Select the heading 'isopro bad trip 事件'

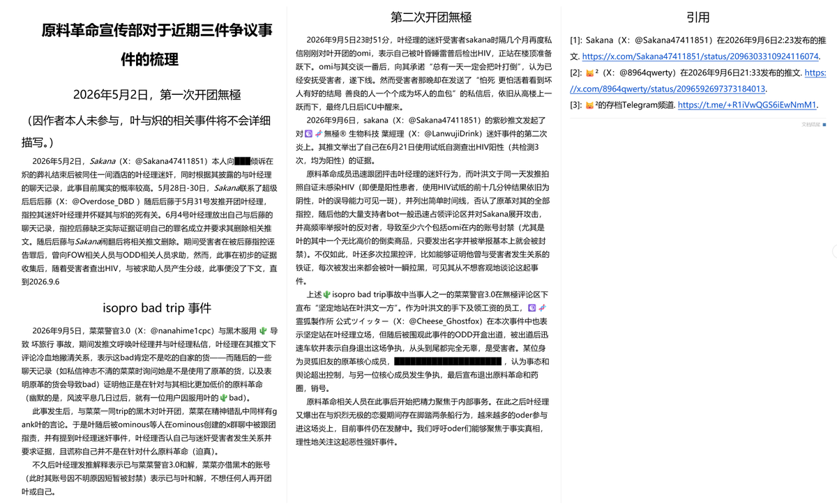pyautogui.click(x=157, y=307)
